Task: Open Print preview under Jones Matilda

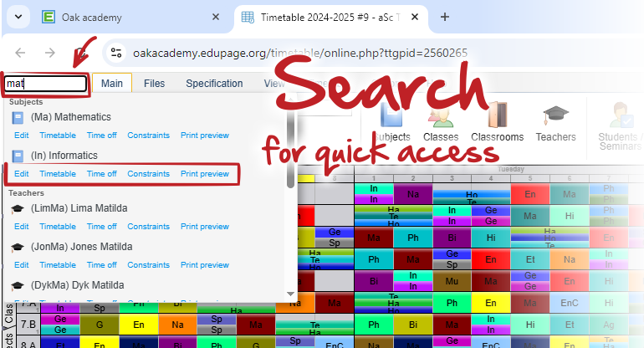Action: click(205, 265)
